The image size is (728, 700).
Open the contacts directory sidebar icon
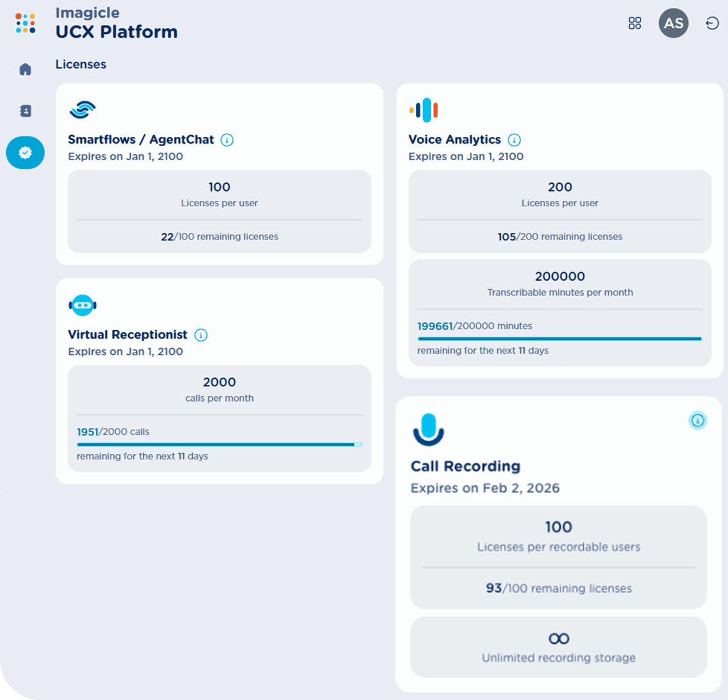[x=25, y=111]
